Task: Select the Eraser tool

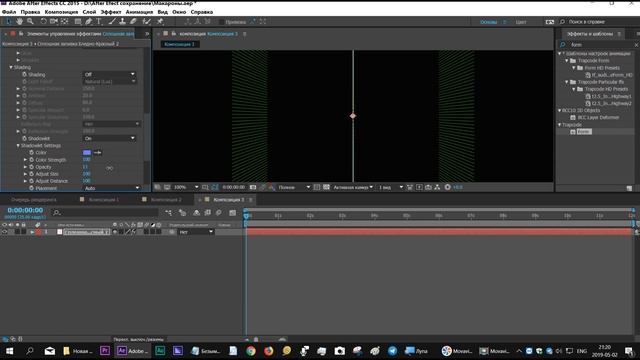Action: click(x=133, y=22)
